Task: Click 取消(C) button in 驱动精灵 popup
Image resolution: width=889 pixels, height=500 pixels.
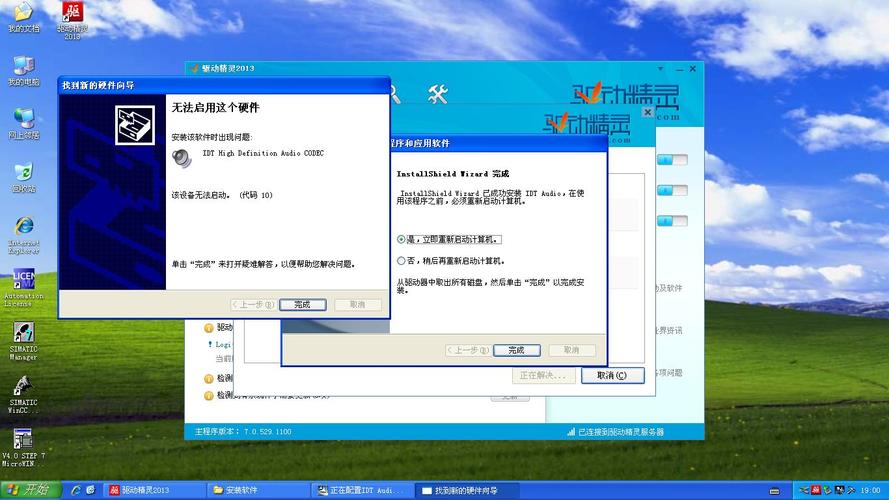Action: click(x=612, y=375)
